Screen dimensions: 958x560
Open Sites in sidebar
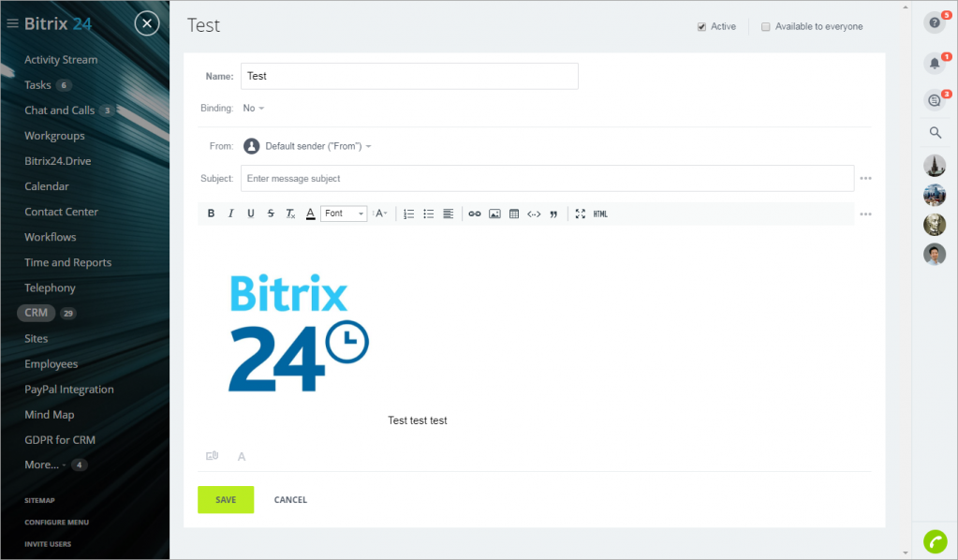click(36, 338)
